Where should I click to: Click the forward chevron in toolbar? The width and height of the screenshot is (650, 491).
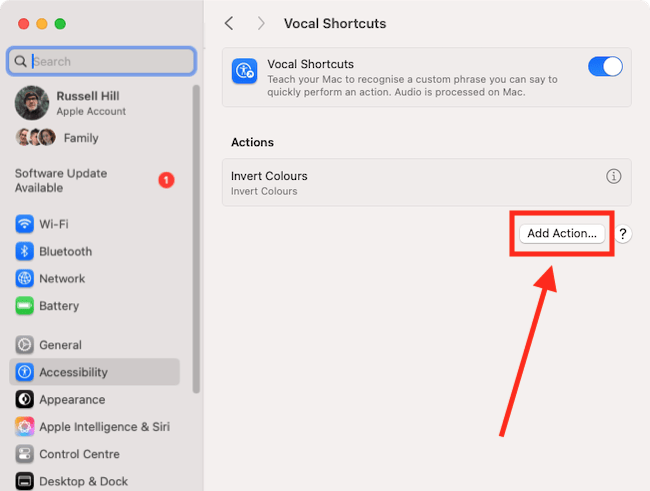point(261,23)
